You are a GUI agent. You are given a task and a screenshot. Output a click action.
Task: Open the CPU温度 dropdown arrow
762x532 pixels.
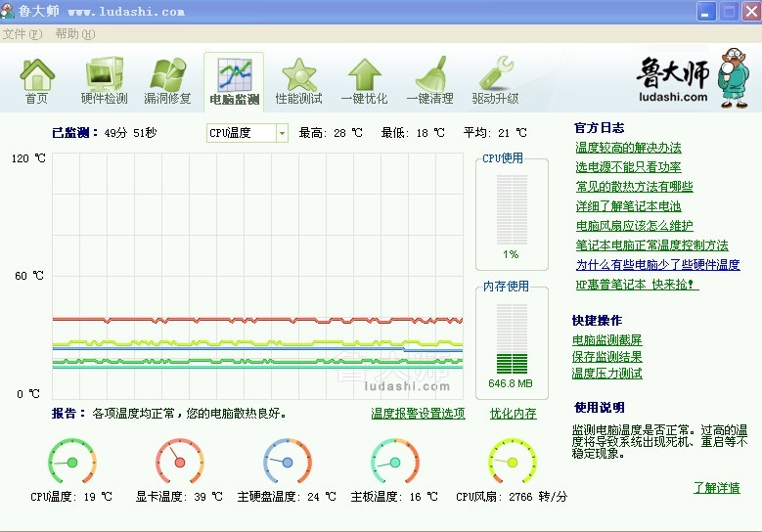click(282, 133)
